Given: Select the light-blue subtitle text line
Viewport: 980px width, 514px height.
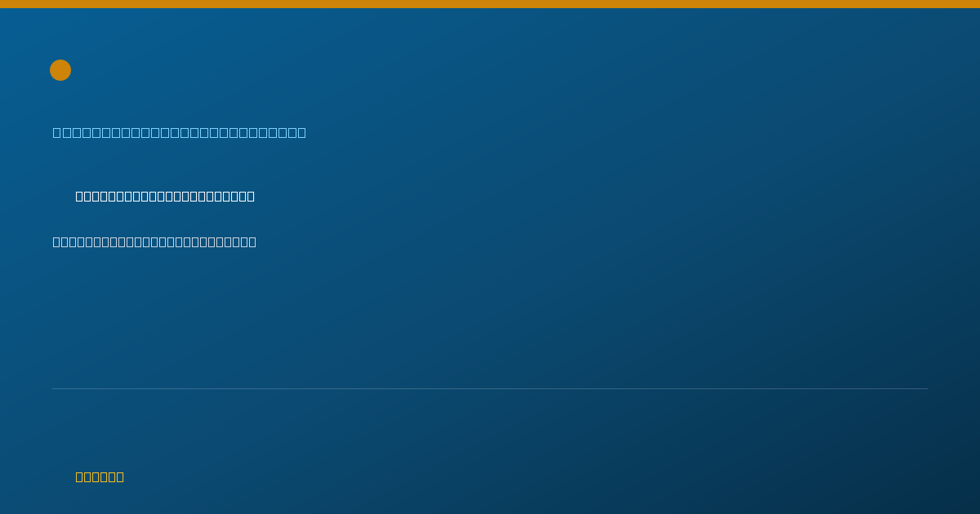Looking at the screenshot, I should click(x=180, y=132).
